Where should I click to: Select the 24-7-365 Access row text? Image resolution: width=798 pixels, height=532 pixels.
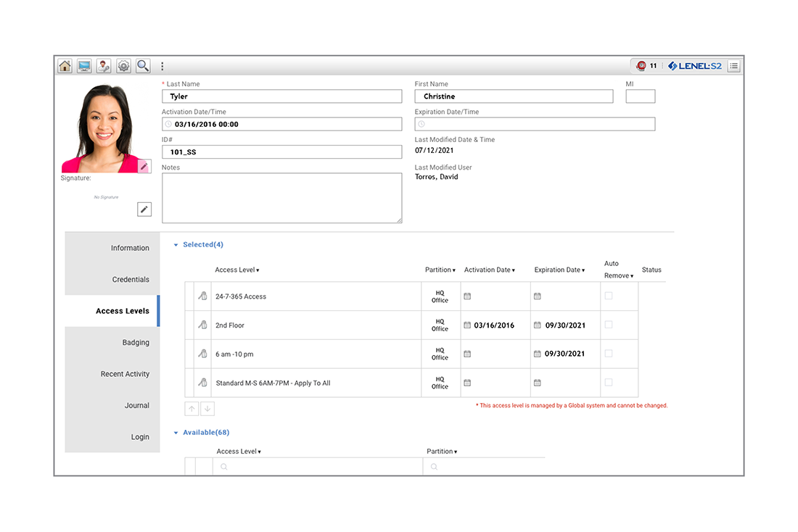coord(241,296)
